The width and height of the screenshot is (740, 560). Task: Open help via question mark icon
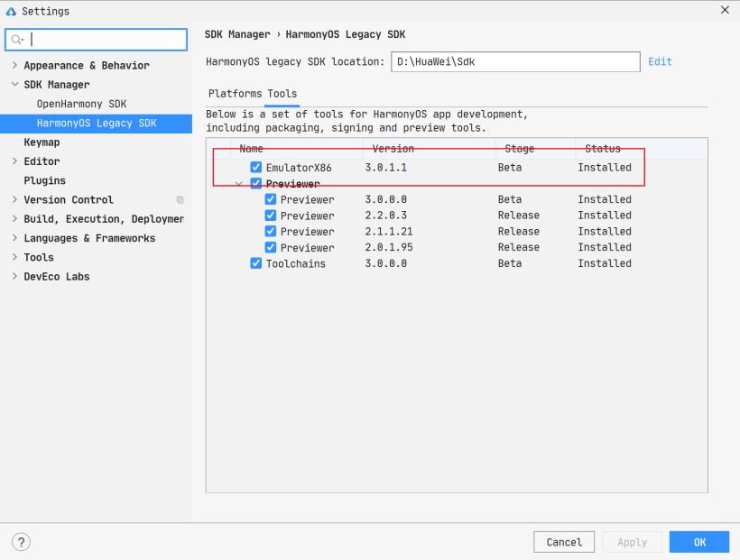(x=22, y=542)
